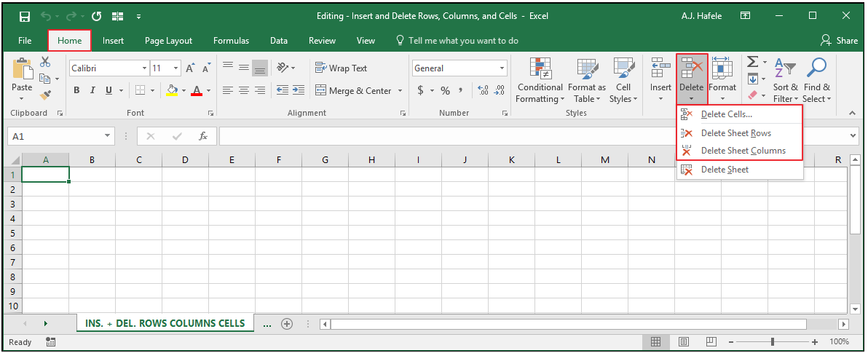Click the Name Box showing A1
Screen dimensions: 868x353
point(61,136)
